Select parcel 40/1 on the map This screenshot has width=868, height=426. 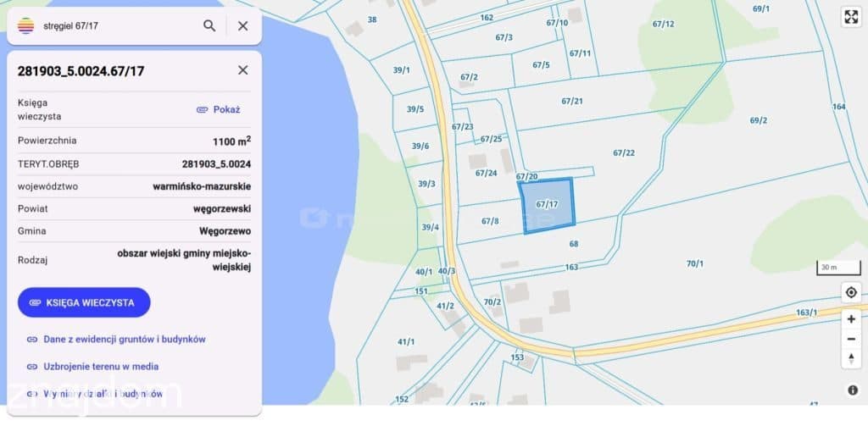pyautogui.click(x=424, y=272)
